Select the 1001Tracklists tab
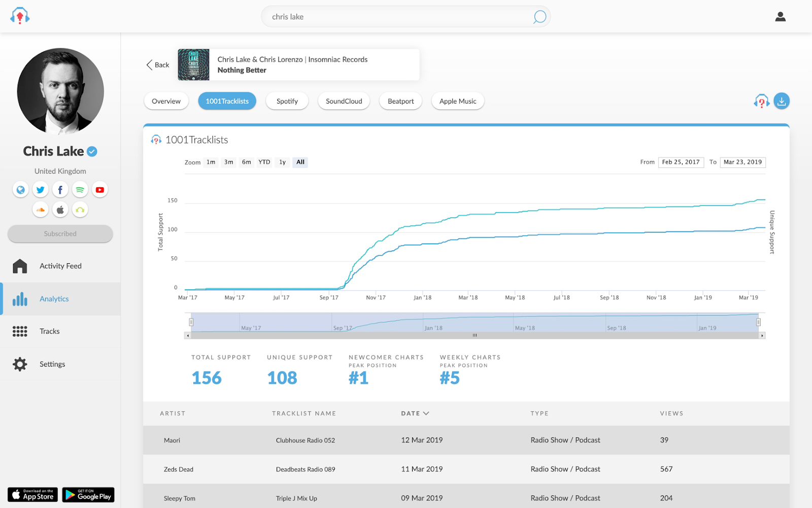812x508 pixels. coord(227,101)
